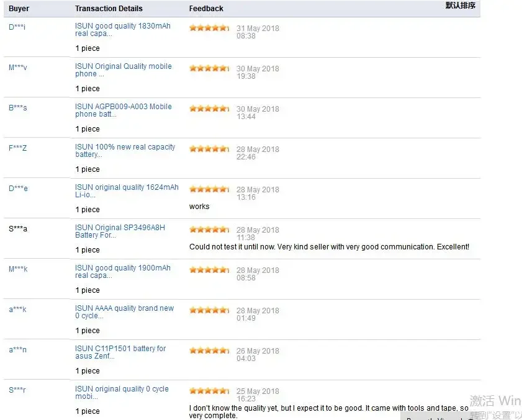Open ISUN original quality 1624mAh link

[x=127, y=190]
